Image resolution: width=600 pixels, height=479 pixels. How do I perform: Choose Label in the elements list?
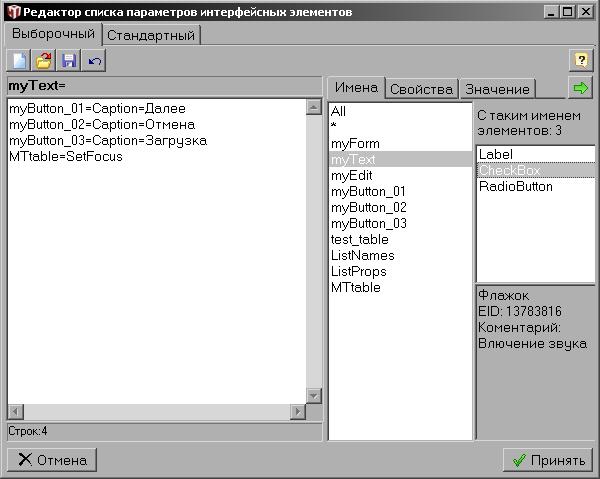coord(495,155)
